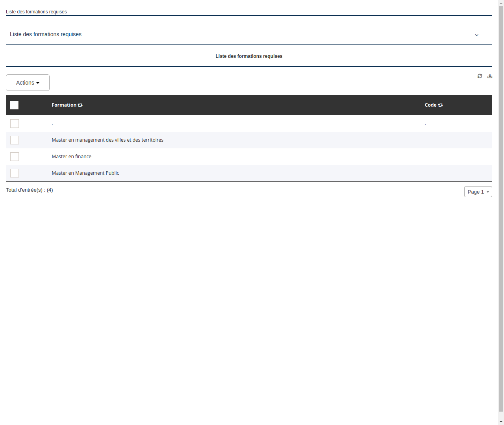Collapse the Liste des formations requises panel
Screen dimensions: 504x425
tap(476, 35)
